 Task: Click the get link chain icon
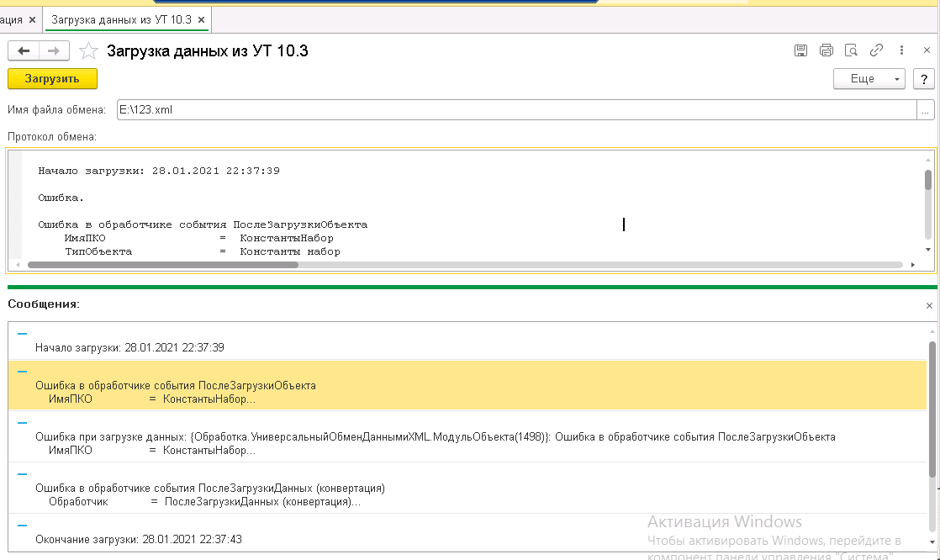click(x=876, y=50)
